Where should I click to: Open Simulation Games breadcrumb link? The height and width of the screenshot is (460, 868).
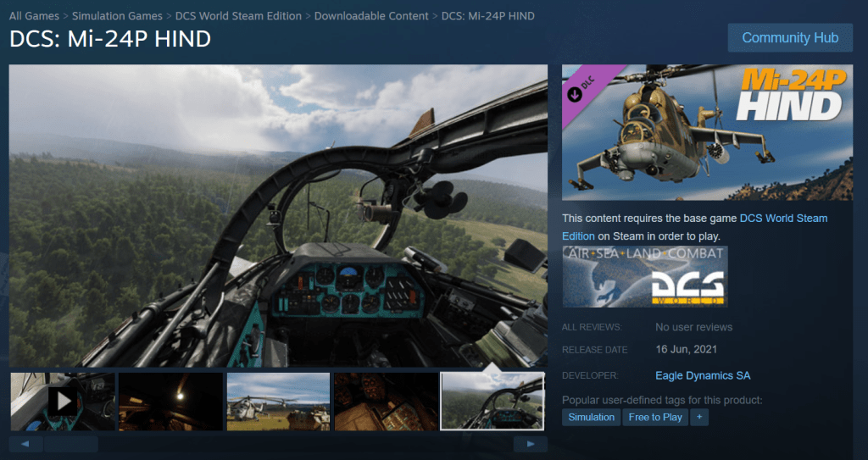(118, 16)
